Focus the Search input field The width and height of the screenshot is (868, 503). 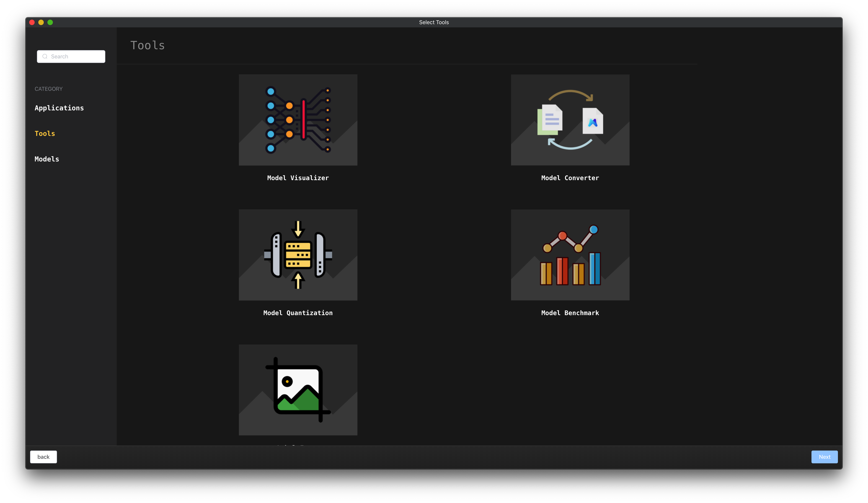pos(76,57)
